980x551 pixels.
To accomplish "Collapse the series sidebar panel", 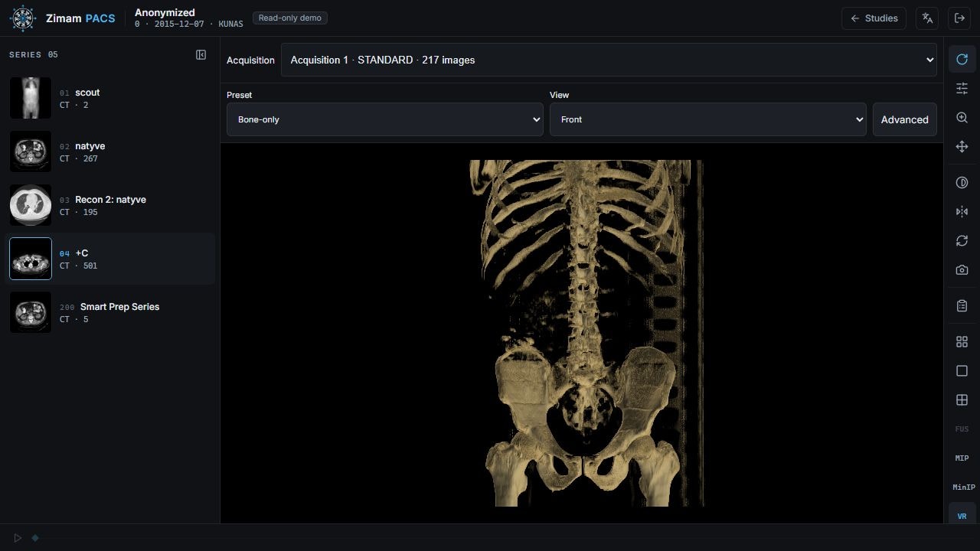I will click(201, 55).
